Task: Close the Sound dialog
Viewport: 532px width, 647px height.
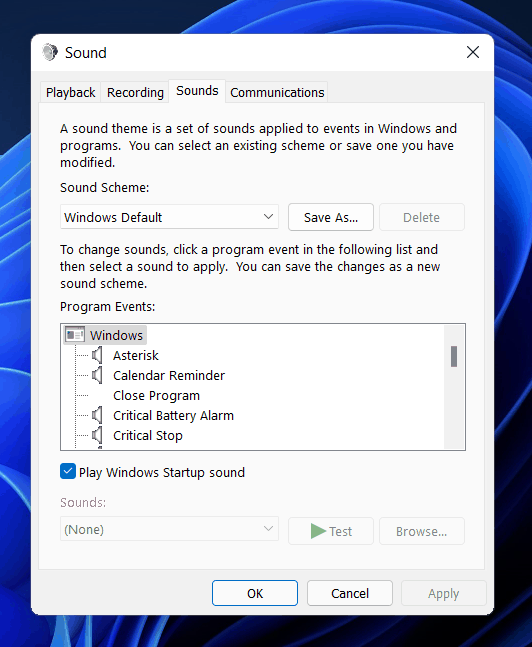Action: click(473, 52)
